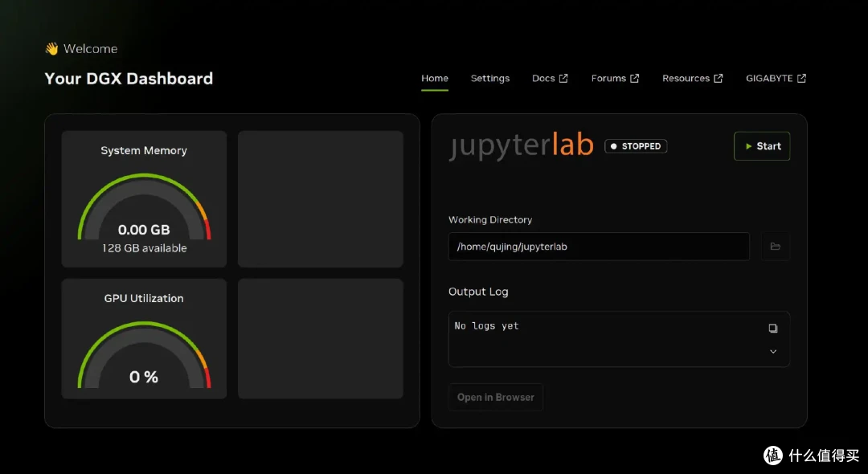Click the "No logs yet" log text
Viewport: 868px width, 474px height.
pos(486,325)
